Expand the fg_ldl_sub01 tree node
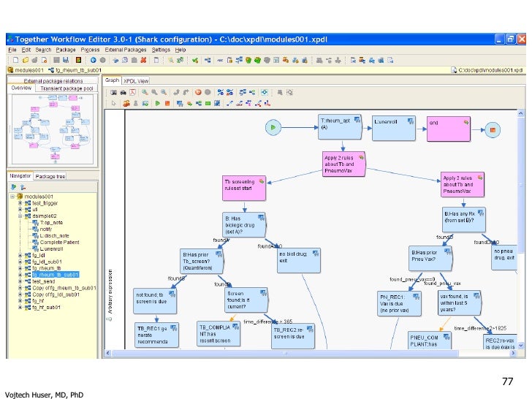This screenshot has width=532, height=399. click(x=20, y=262)
